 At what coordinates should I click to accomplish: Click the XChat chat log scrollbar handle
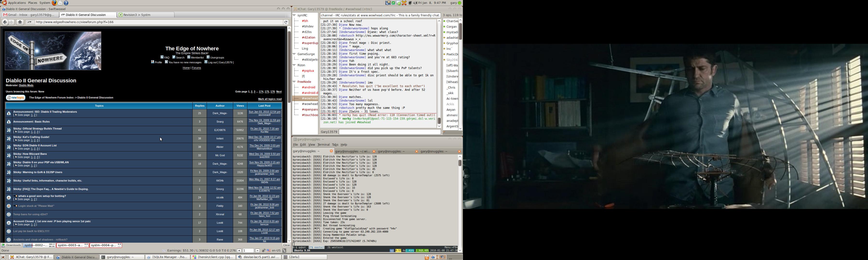tap(439, 121)
